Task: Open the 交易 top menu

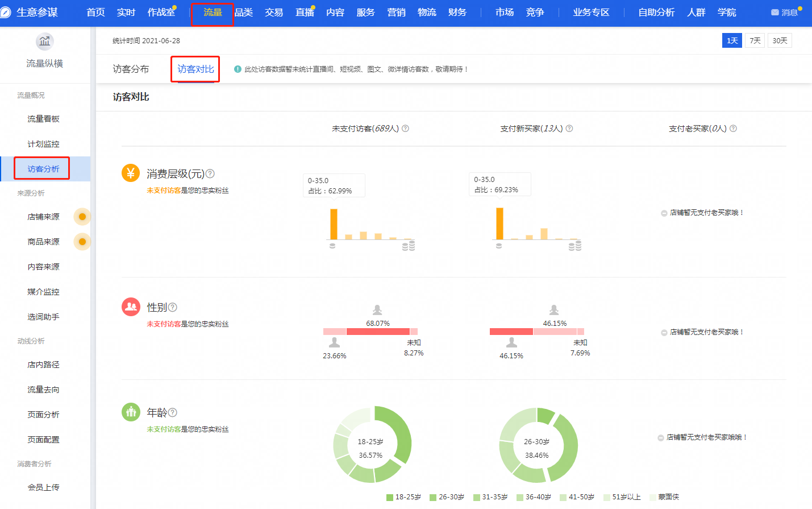Action: (274, 12)
